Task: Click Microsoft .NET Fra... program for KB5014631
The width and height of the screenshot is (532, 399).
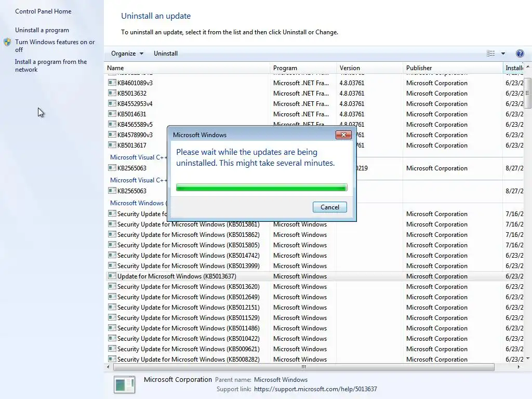Action: point(301,114)
